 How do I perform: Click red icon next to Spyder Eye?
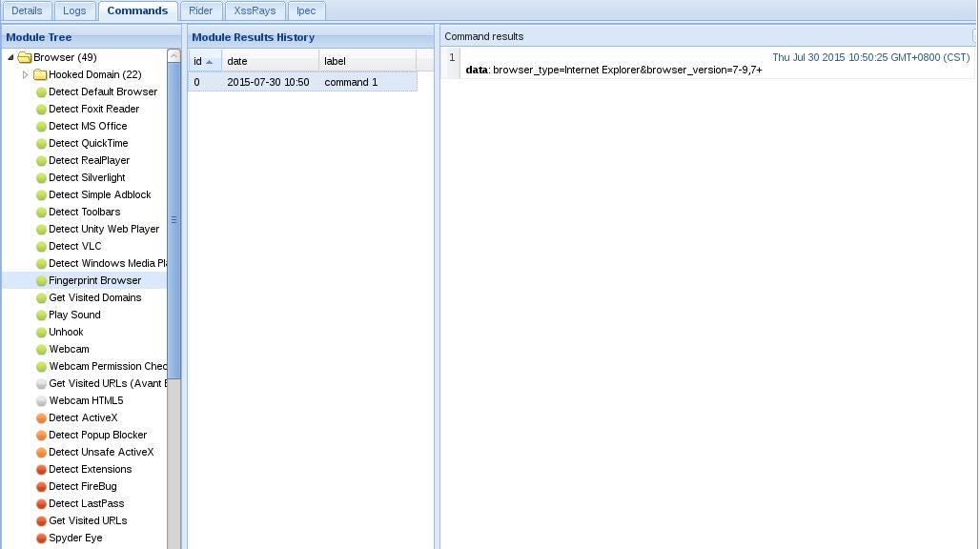tap(41, 539)
